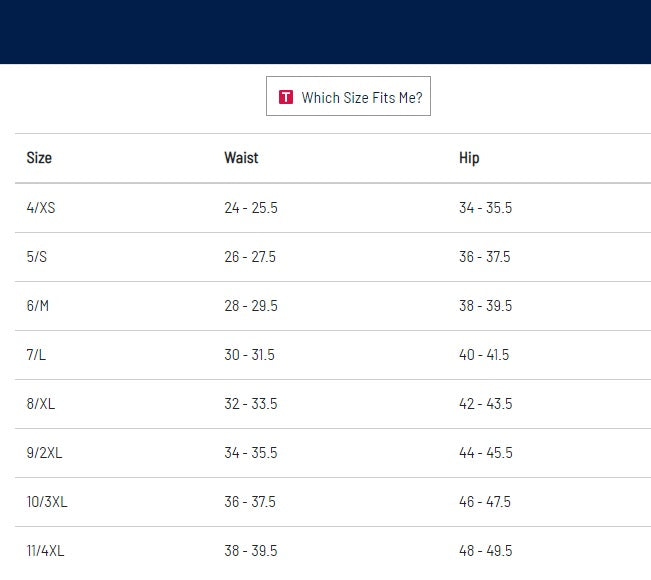Click the Size column header
This screenshot has width=651, height=580.
(39, 158)
